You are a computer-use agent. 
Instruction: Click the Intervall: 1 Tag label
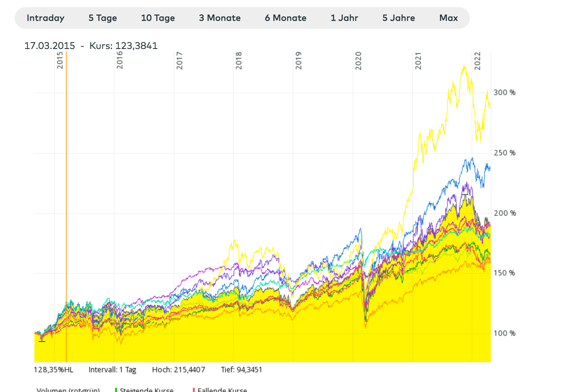click(x=112, y=370)
